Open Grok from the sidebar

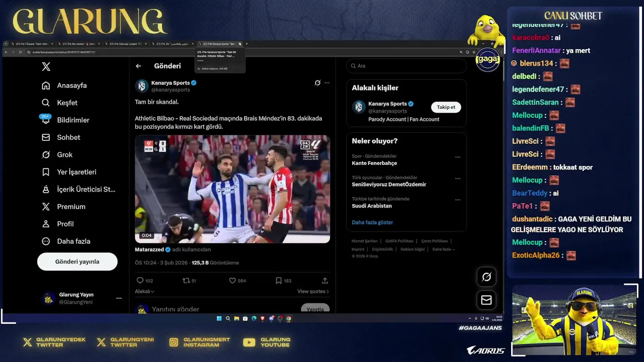[x=57, y=155]
